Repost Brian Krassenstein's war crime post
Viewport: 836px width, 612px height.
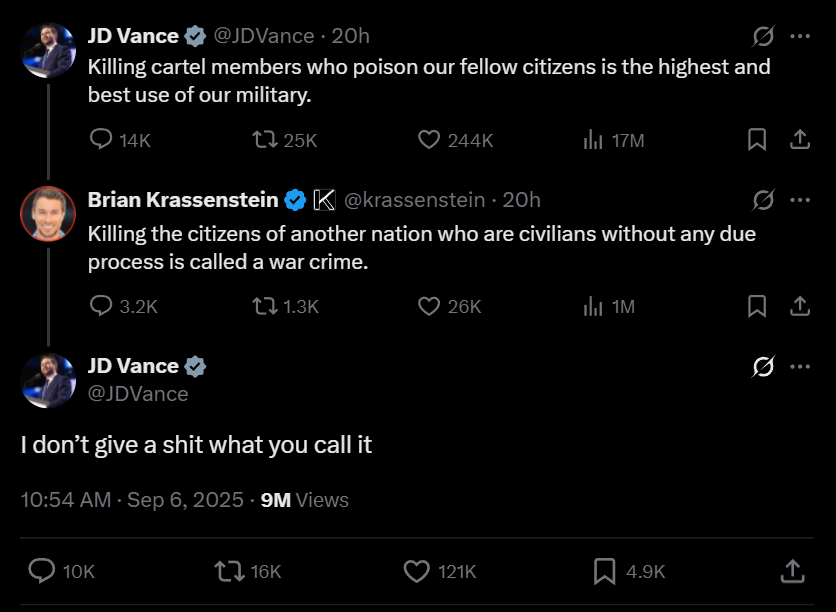point(265,305)
